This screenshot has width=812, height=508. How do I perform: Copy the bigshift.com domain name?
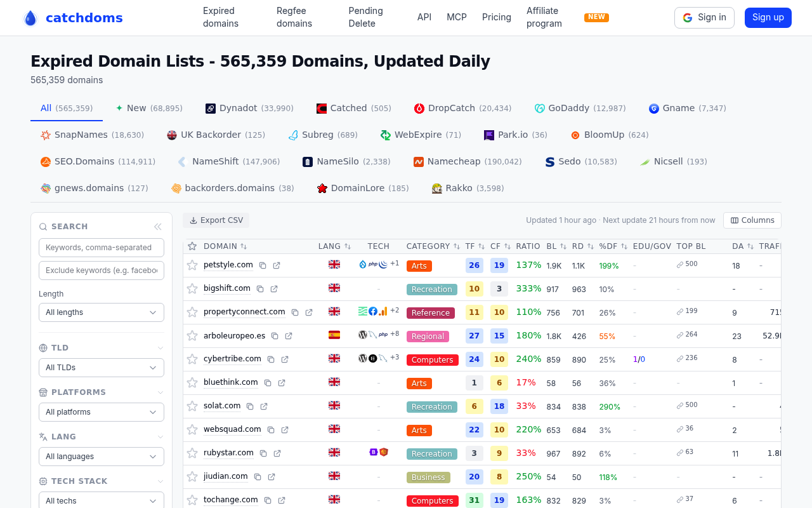[x=260, y=289]
